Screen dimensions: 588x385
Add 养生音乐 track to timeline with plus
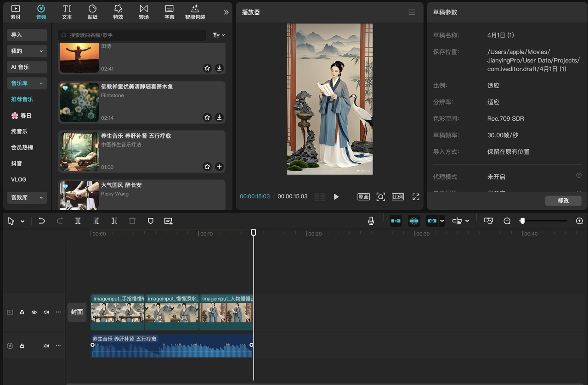[x=219, y=167]
